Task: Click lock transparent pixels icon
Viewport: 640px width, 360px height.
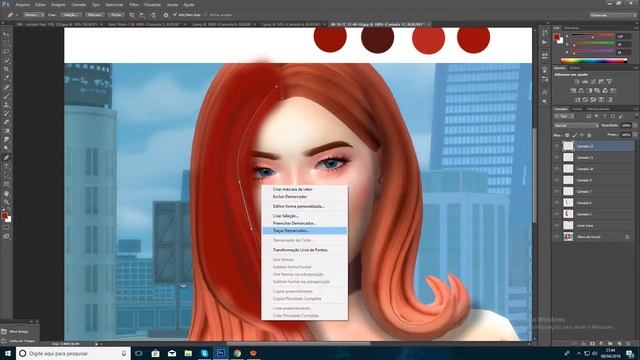Action: (567, 135)
